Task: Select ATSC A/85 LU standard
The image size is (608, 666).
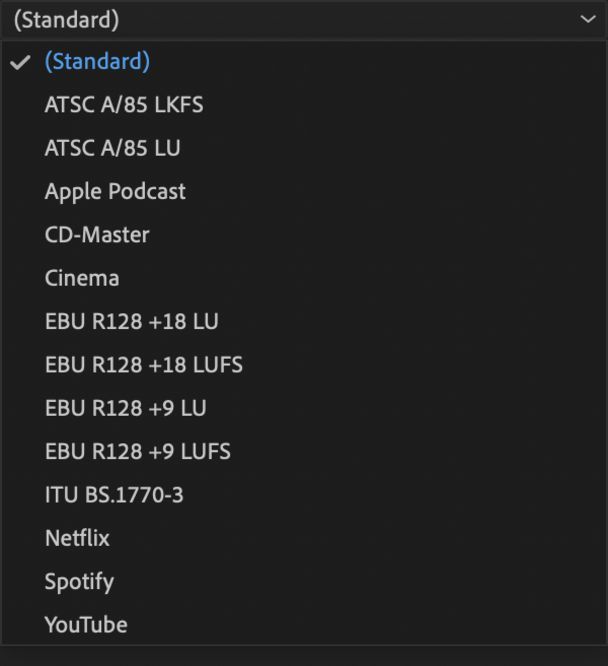Action: [112, 148]
